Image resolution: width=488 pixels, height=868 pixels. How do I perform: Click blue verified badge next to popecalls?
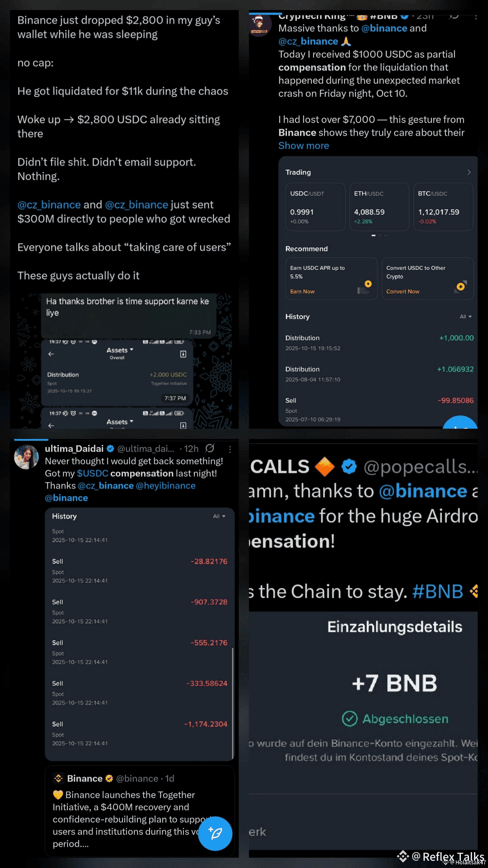coord(349,467)
